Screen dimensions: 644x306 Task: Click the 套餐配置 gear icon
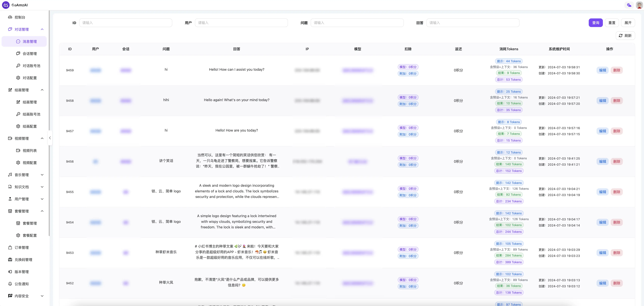click(x=18, y=235)
